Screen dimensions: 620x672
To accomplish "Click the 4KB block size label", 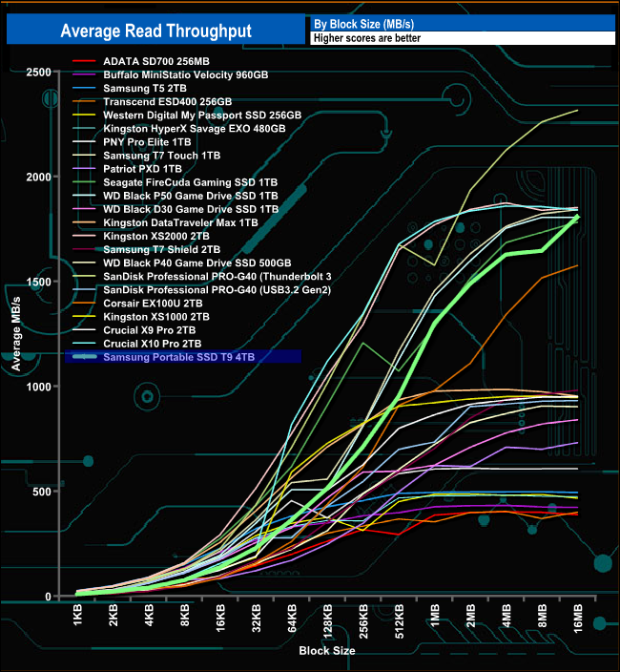I will point(149,616).
